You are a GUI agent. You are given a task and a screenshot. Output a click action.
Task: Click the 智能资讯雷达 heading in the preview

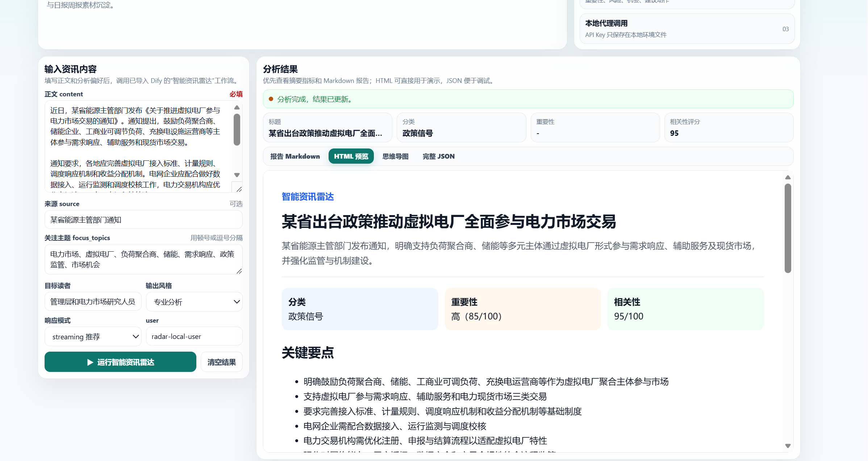coord(308,197)
